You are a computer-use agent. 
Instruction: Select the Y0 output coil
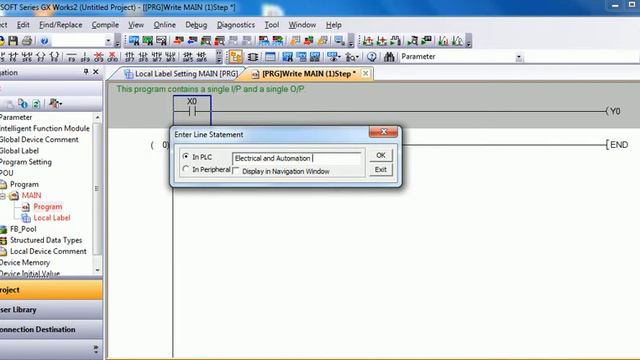[613, 111]
